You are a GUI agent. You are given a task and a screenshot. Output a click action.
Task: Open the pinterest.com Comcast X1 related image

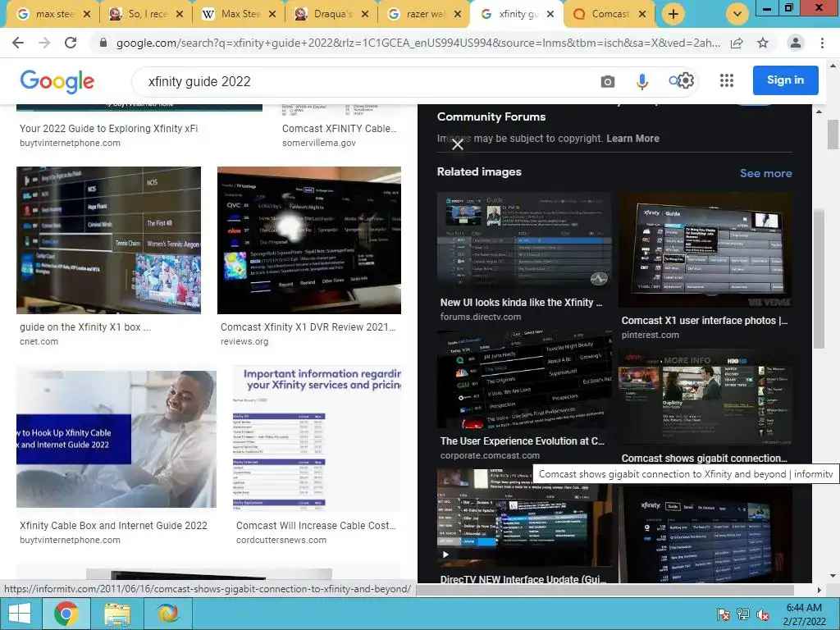[x=705, y=249]
